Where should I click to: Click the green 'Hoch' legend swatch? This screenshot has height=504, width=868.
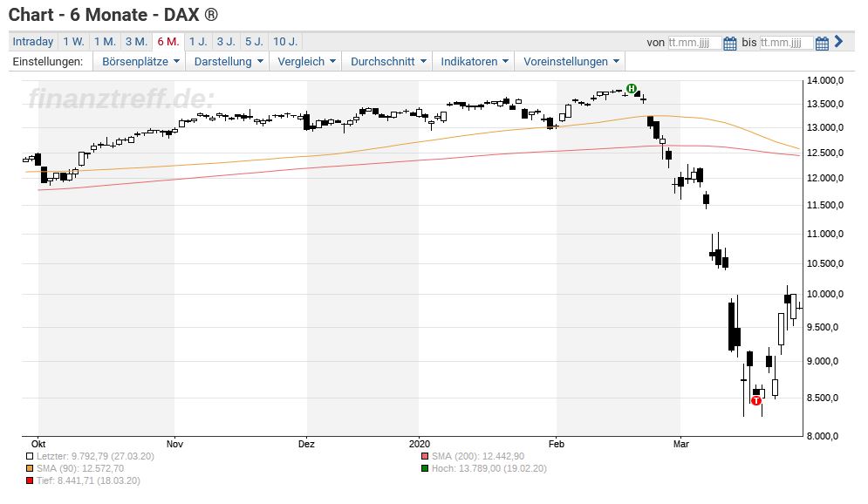[x=425, y=468]
